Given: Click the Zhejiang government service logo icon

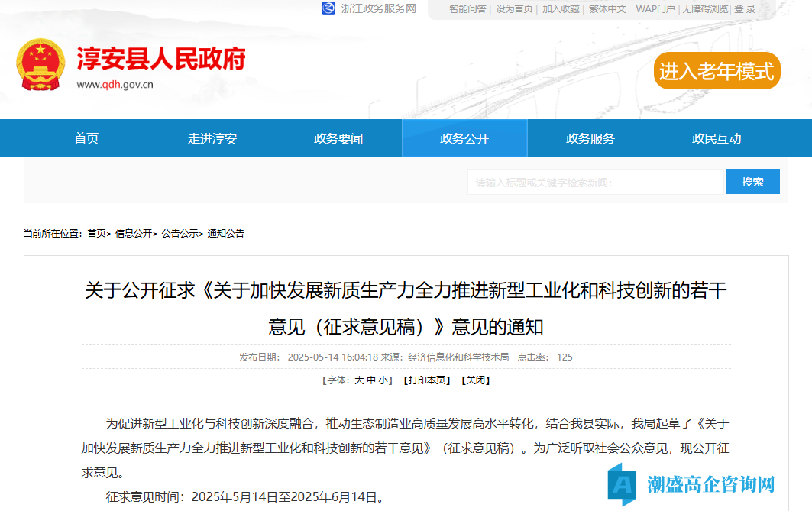Looking at the screenshot, I should coord(328,8).
